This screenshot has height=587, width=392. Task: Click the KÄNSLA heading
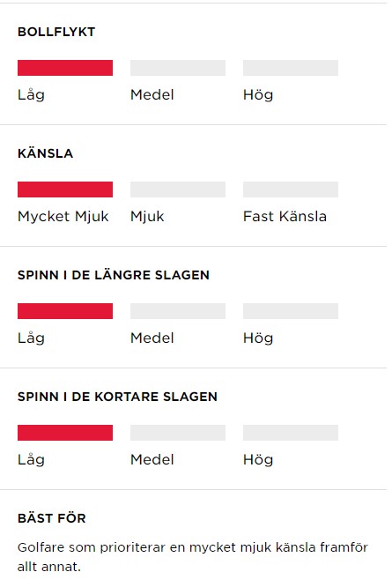(x=45, y=152)
